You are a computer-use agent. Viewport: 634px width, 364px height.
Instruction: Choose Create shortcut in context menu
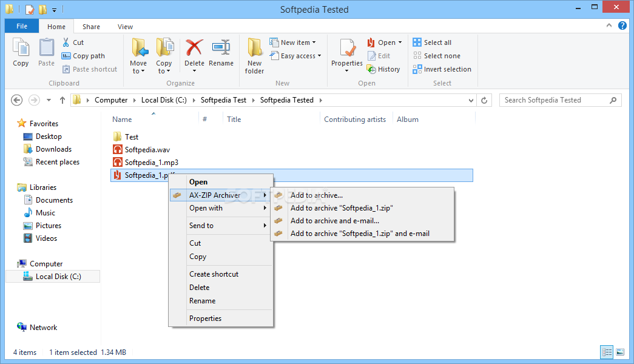pos(221,274)
